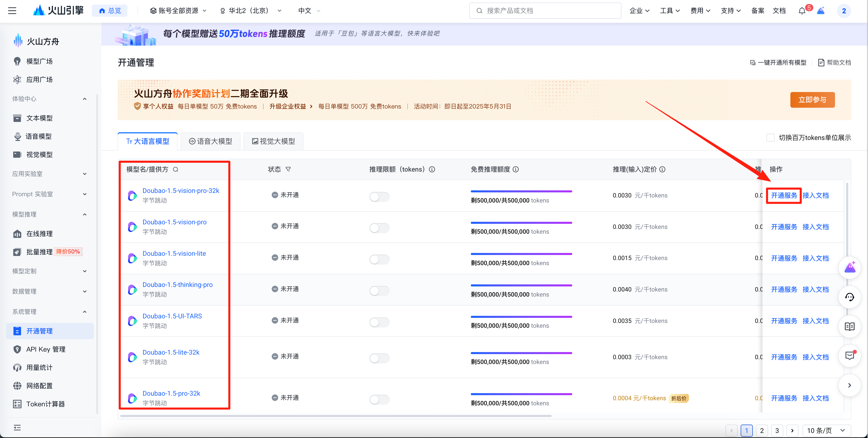The height and width of the screenshot is (438, 868).
Task: Collapse sidebar using bottom-left icon
Action: tap(17, 428)
